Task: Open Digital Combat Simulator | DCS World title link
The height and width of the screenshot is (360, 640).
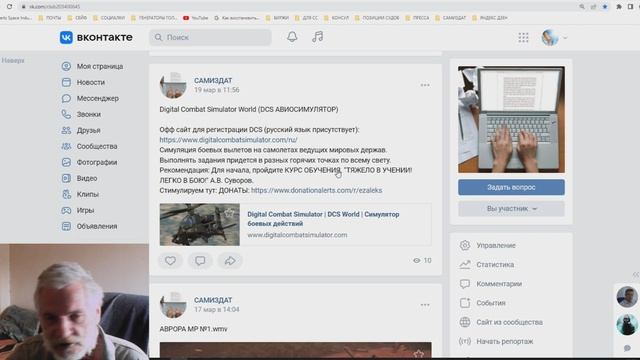Action: [323, 219]
